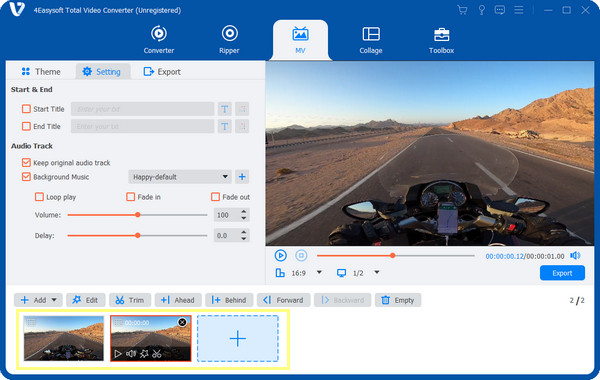
Task: Select the Setting tab
Action: tap(102, 72)
